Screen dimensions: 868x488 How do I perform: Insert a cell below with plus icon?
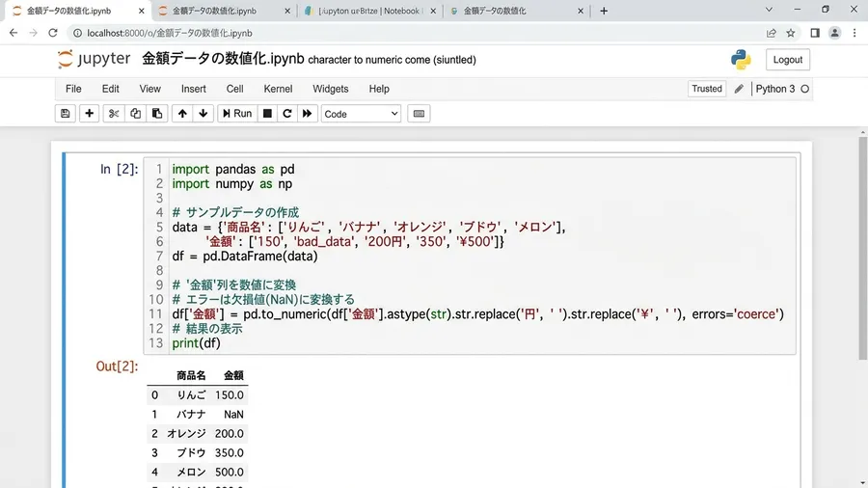(89, 114)
